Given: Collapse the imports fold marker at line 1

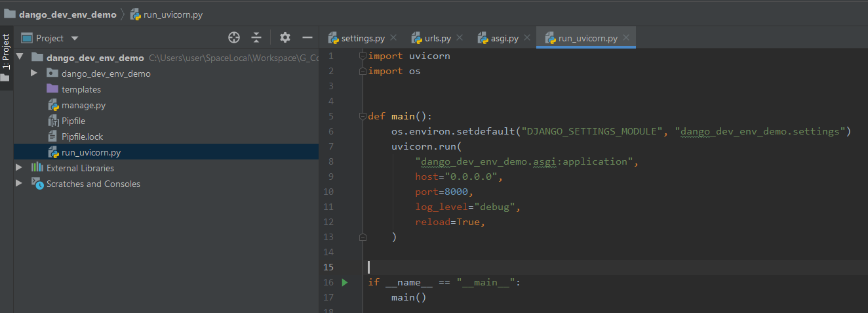Looking at the screenshot, I should [x=362, y=56].
